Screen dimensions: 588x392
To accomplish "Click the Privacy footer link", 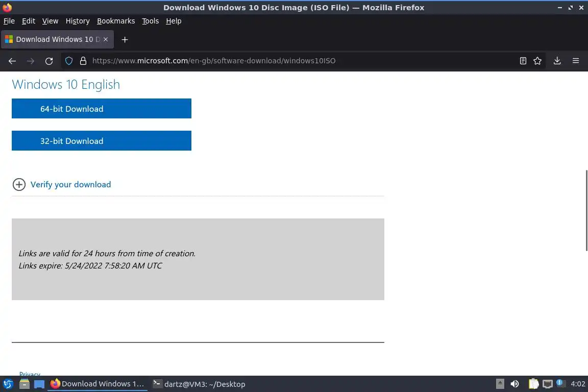I will pos(30,374).
